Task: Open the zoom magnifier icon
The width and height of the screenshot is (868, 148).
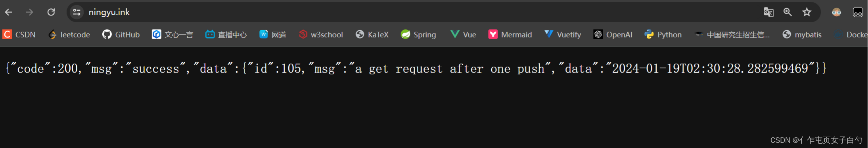Action: coord(788,12)
